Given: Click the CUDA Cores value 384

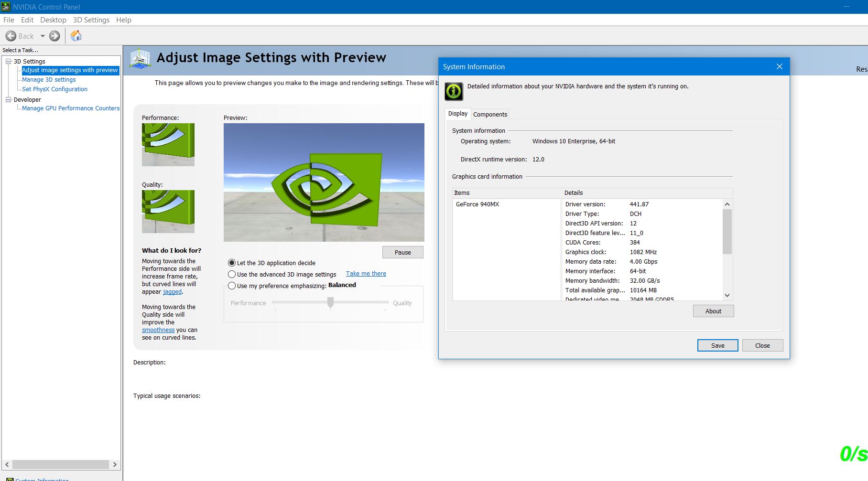Looking at the screenshot, I should [635, 243].
